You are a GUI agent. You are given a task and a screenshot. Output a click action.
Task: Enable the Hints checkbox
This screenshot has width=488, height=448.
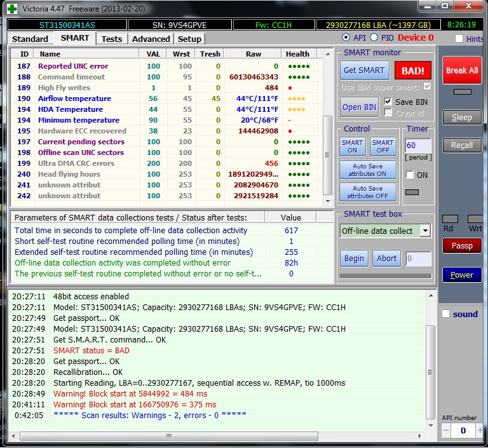(x=459, y=39)
